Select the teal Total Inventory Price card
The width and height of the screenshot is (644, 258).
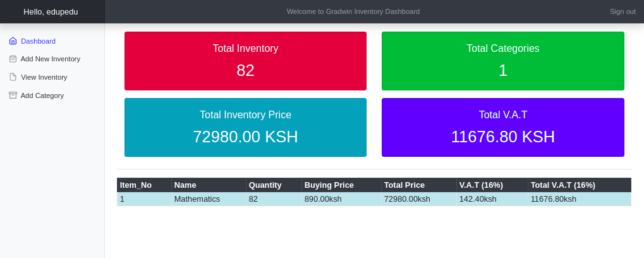pyautogui.click(x=245, y=127)
